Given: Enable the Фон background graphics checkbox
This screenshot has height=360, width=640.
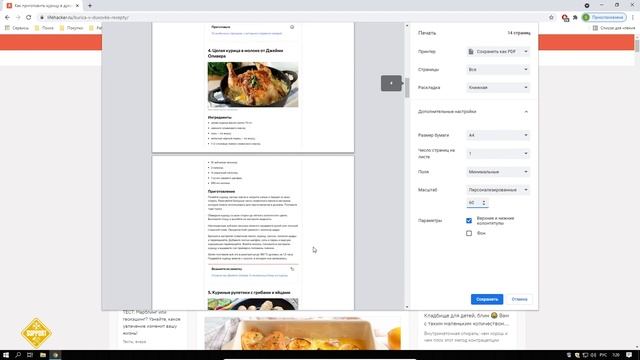Looking at the screenshot, I should pyautogui.click(x=469, y=233).
